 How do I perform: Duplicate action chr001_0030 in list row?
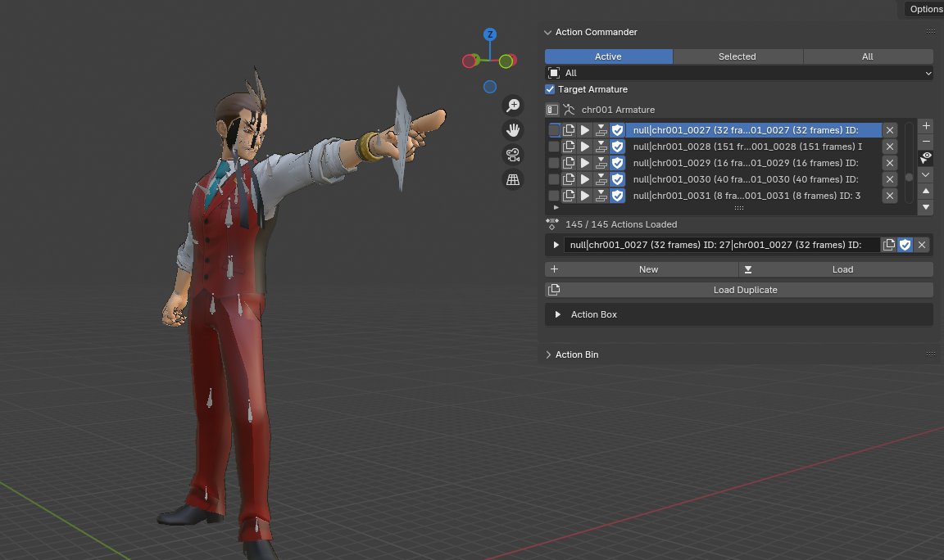pyautogui.click(x=569, y=179)
